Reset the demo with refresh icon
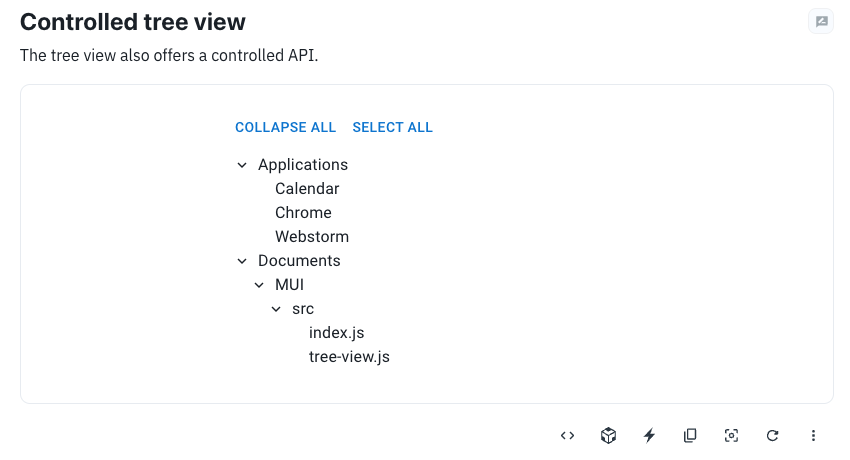This screenshot has height=460, width=850. coord(772,435)
